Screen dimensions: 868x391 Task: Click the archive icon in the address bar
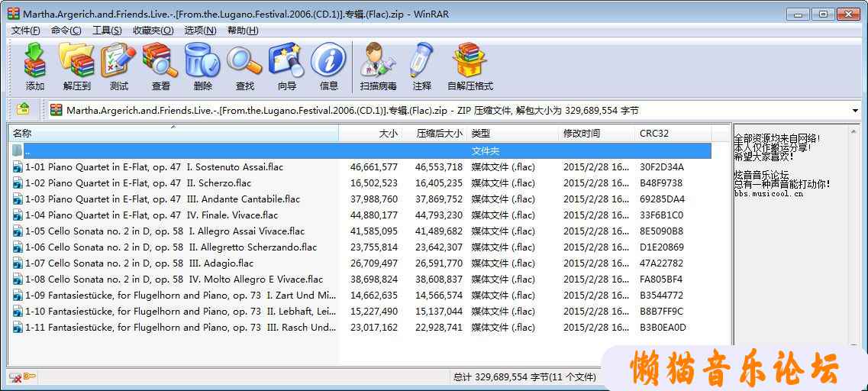click(56, 110)
